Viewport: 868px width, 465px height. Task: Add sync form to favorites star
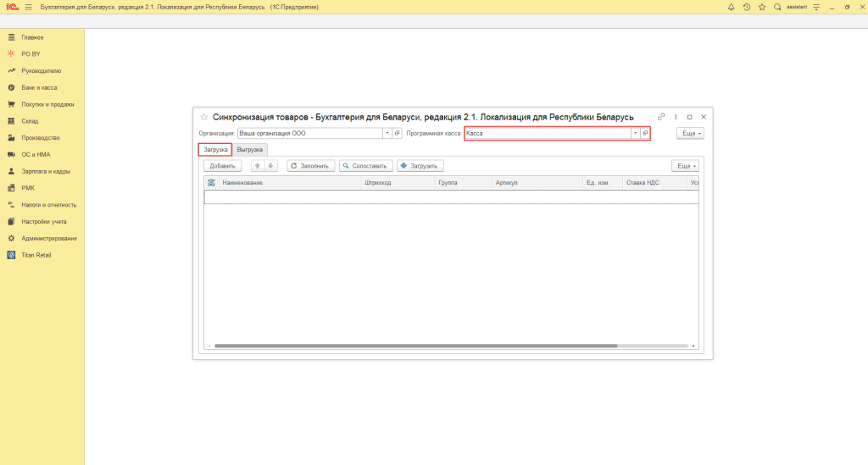click(x=203, y=117)
